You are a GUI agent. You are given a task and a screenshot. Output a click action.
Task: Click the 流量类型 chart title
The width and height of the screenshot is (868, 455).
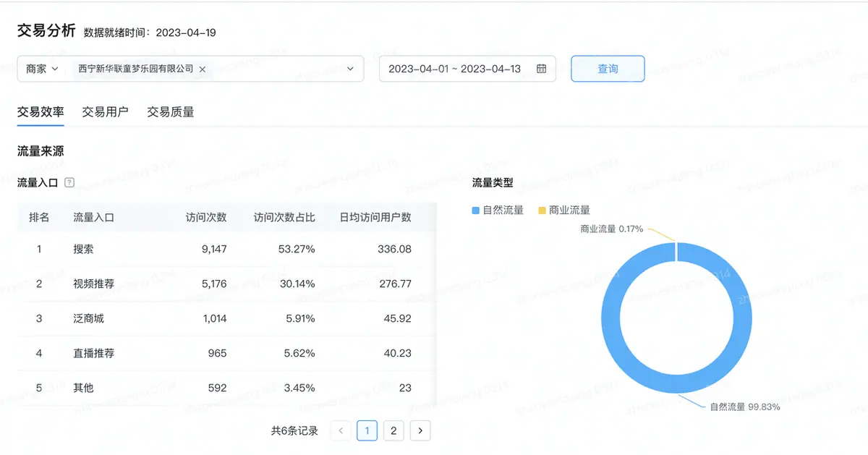pyautogui.click(x=493, y=183)
